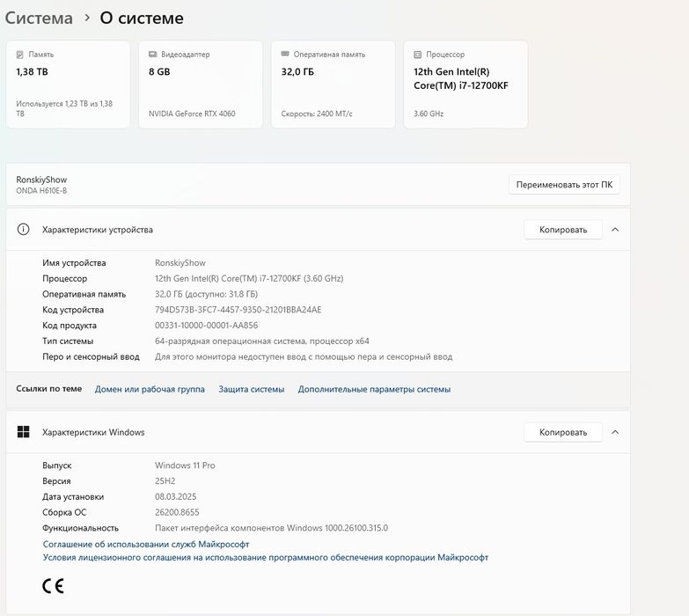Select edition value Windows 11 Pro
This screenshot has height=616, width=689.
185,466
